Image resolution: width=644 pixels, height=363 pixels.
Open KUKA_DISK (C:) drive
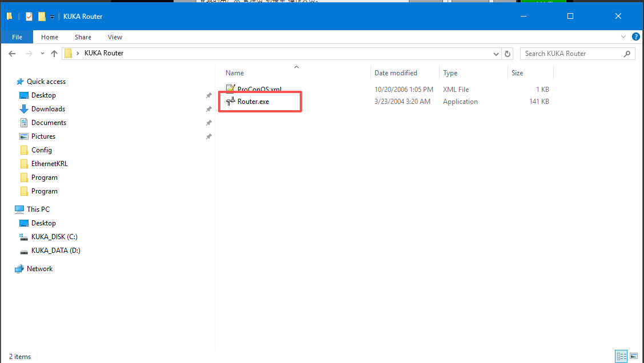pos(54,236)
